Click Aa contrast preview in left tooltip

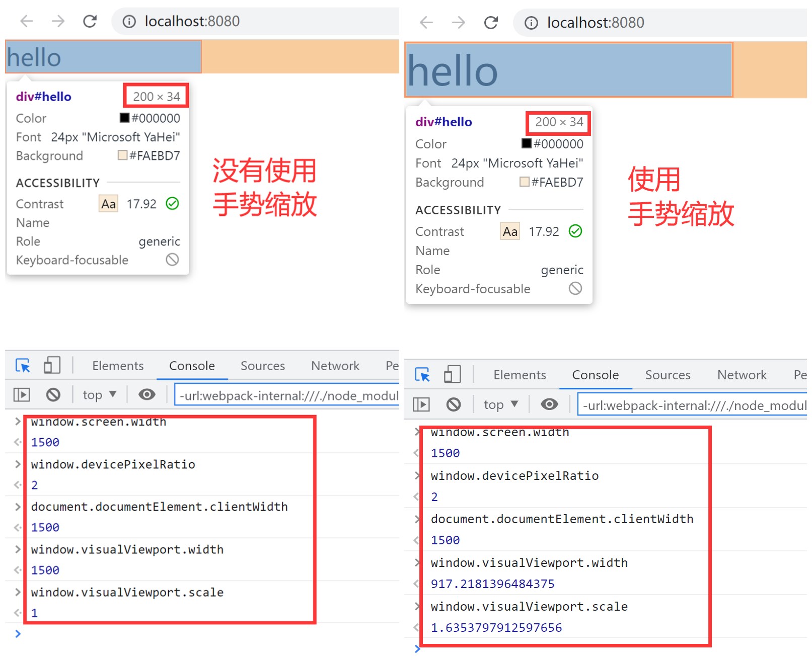(x=108, y=204)
